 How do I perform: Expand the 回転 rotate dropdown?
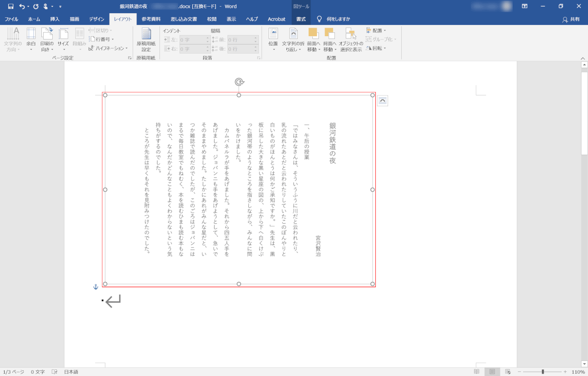376,48
